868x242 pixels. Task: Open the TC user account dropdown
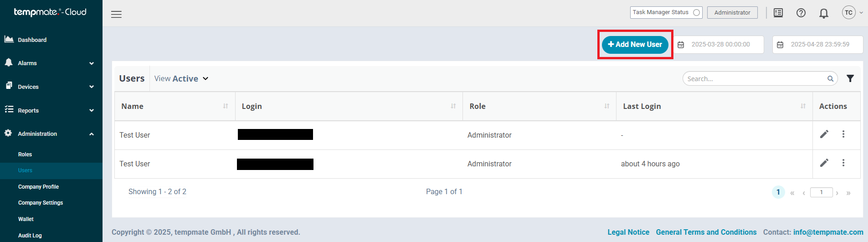tap(852, 13)
